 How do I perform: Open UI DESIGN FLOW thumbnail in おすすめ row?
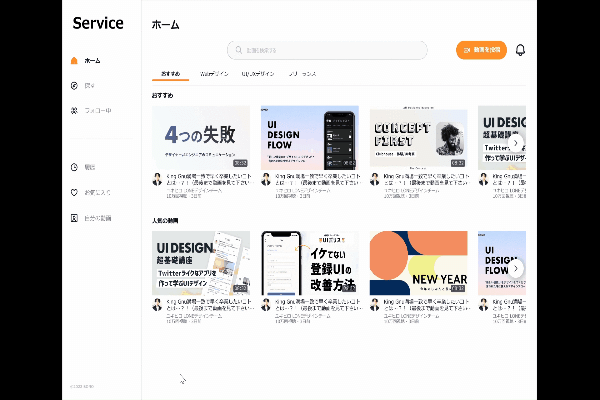[x=310, y=138]
